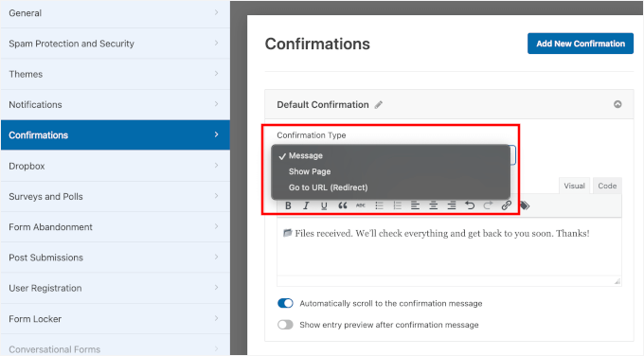Click chevron beside Dropbox
The width and height of the screenshot is (644, 356).
[217, 165]
